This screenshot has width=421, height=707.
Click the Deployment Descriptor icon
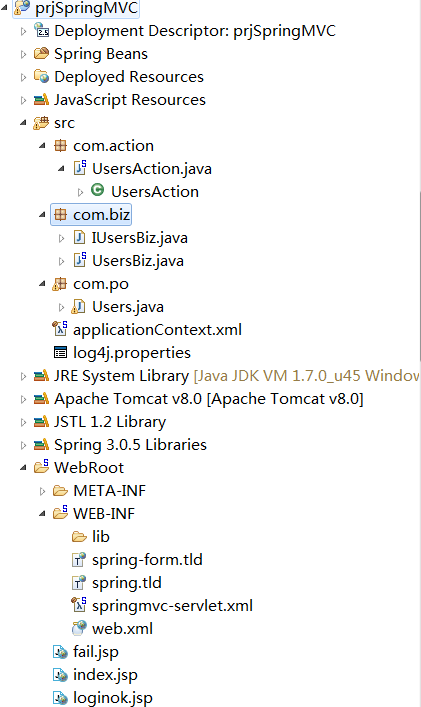[41, 31]
